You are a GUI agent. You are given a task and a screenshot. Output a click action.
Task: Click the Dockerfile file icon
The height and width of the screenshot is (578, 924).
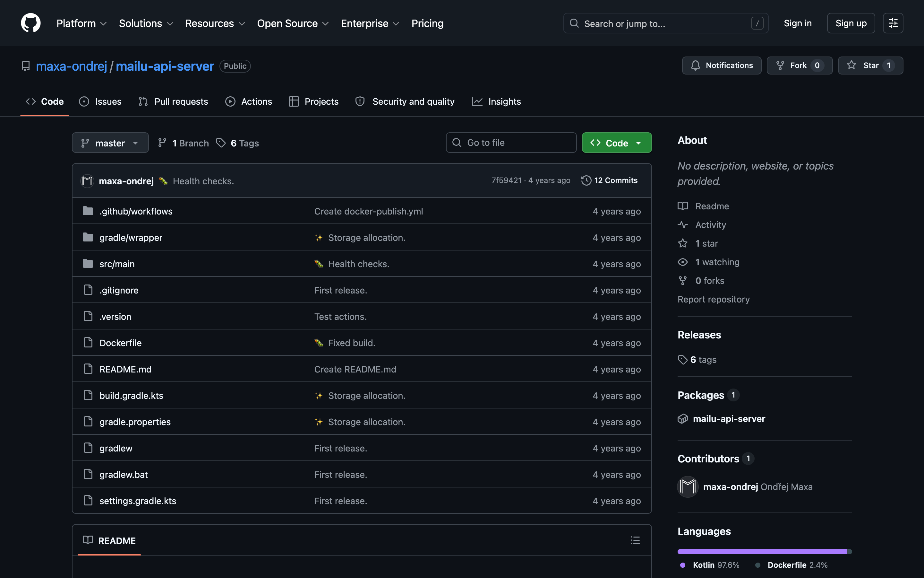(88, 343)
